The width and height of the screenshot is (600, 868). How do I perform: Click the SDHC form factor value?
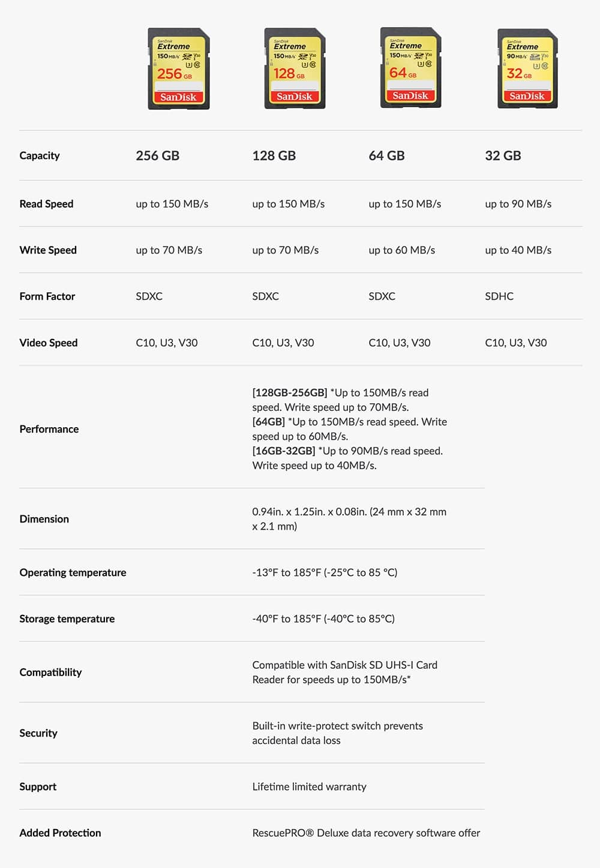499,296
